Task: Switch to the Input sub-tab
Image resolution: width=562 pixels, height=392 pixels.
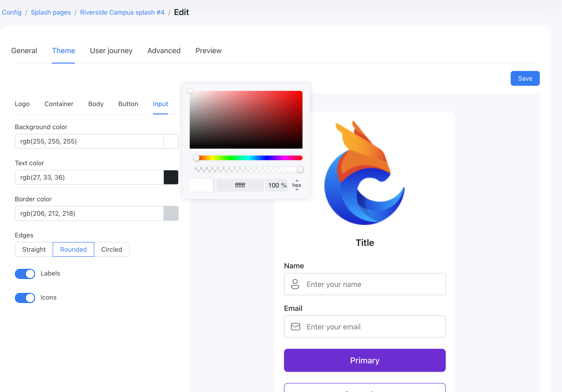Action: click(161, 104)
